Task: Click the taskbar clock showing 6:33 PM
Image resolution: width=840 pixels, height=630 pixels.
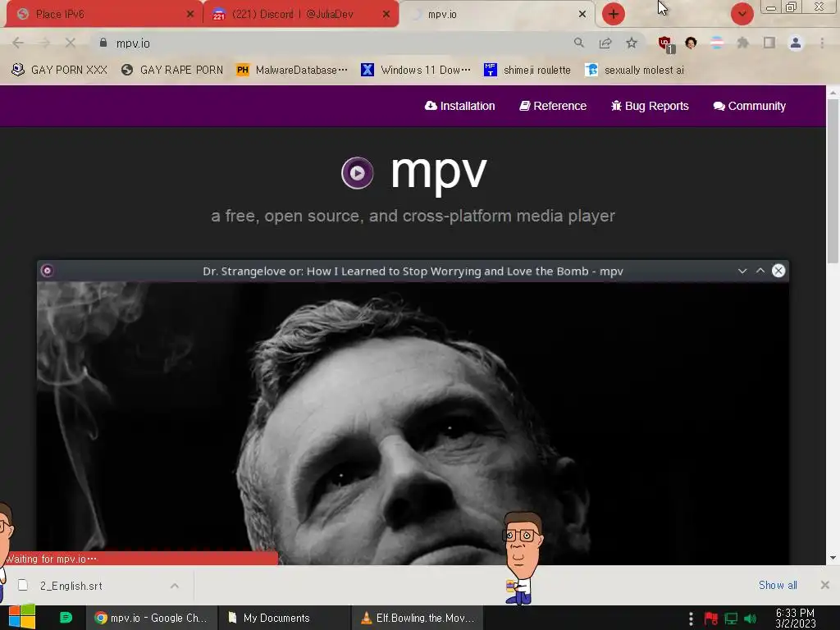Action: tap(795, 618)
